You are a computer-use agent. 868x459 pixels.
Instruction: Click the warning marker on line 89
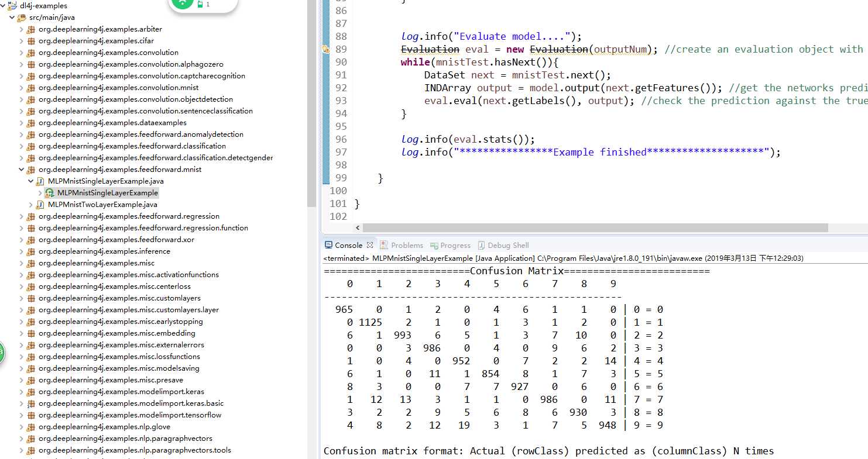click(x=326, y=50)
